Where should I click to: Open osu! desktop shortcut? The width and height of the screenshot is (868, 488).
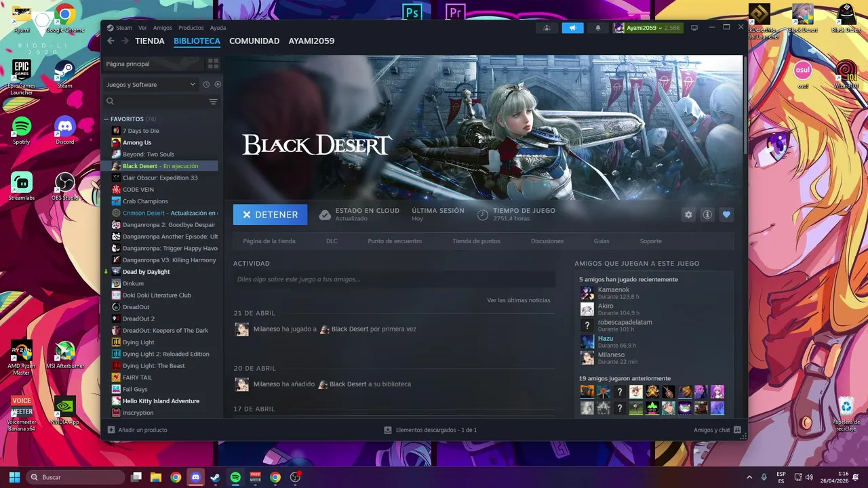click(x=803, y=75)
